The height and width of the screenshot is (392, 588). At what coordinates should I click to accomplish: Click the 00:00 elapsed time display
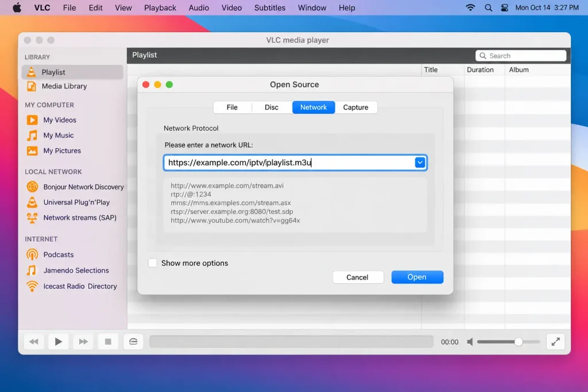click(450, 342)
